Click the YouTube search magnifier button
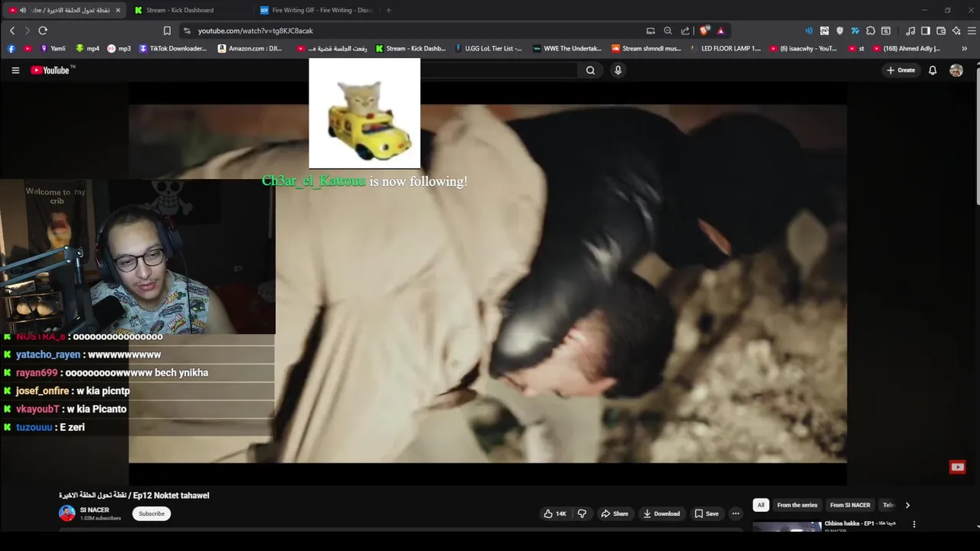Screen dimensions: 980x551 [590, 70]
